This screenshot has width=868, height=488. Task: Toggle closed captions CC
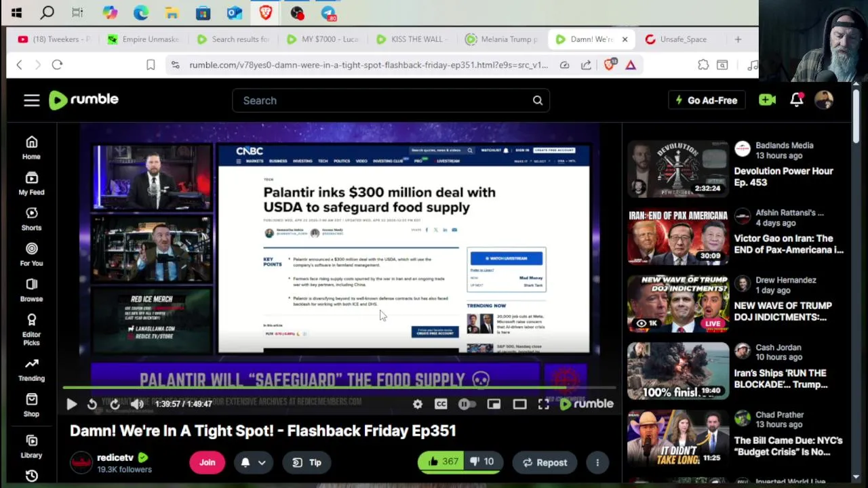[x=441, y=404]
